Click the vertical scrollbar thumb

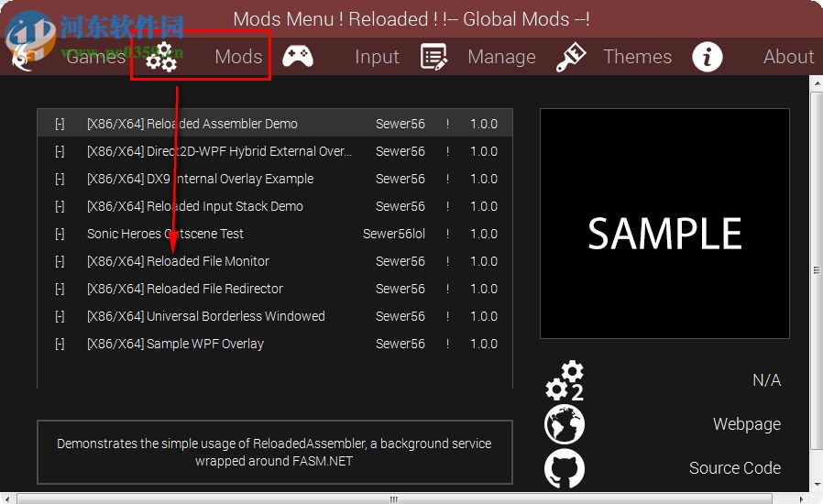click(x=817, y=270)
